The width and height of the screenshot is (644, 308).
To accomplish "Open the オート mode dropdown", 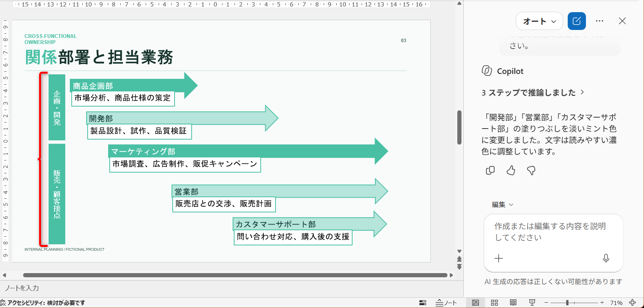I will (x=540, y=21).
